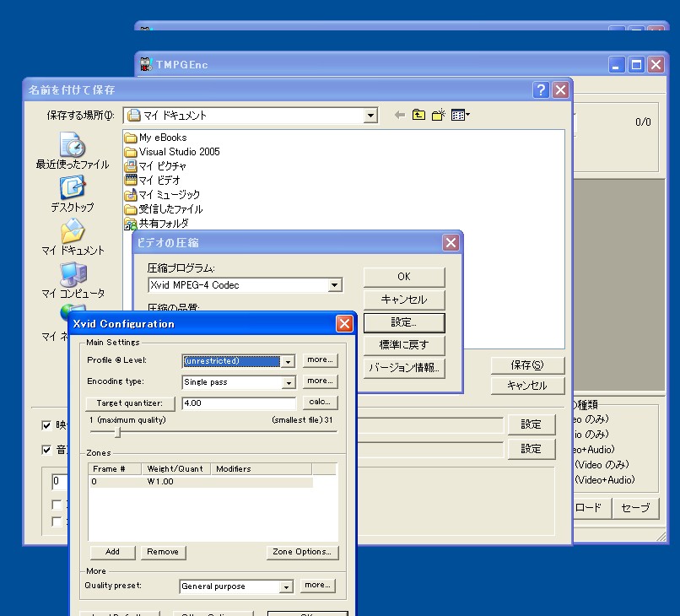The height and width of the screenshot is (616, 680).
Task: Click the 設定 button for the audio row
Action: click(x=532, y=449)
